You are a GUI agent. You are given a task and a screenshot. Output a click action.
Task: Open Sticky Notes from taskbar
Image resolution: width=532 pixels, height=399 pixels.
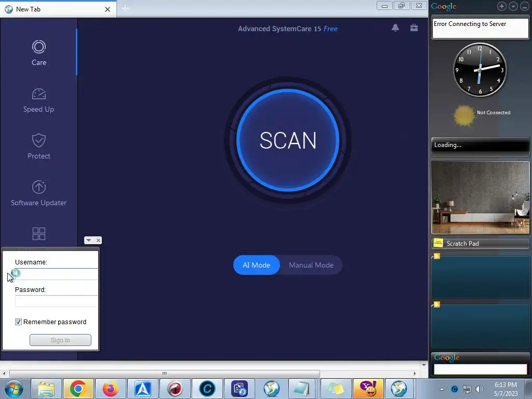click(335, 389)
